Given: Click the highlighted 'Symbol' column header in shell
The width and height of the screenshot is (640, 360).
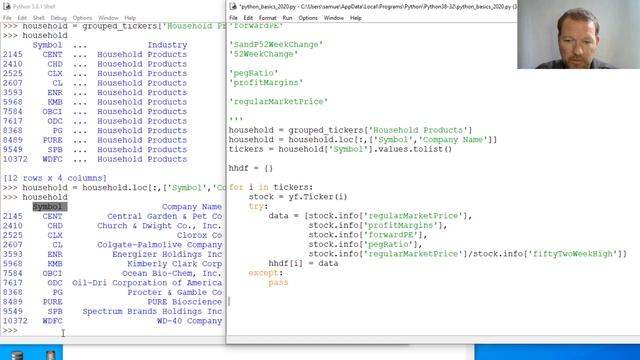Looking at the screenshot, I should click(50, 207).
